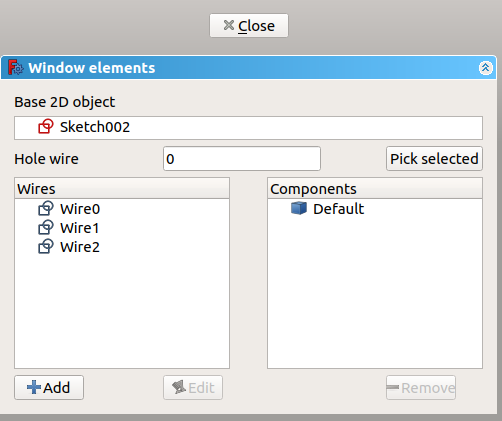Select the Wire2 wire icon
Viewport: 502px width, 421px height.
[45, 247]
